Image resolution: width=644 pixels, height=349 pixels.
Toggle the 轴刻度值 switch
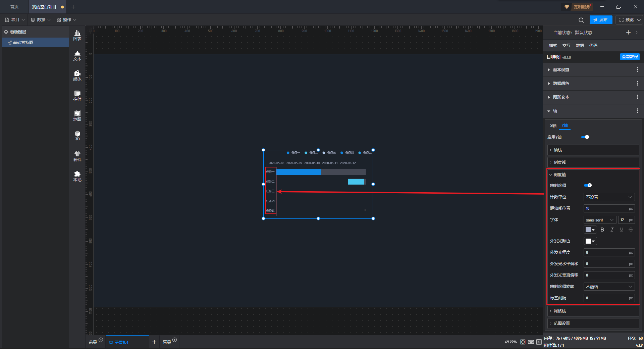pos(588,185)
